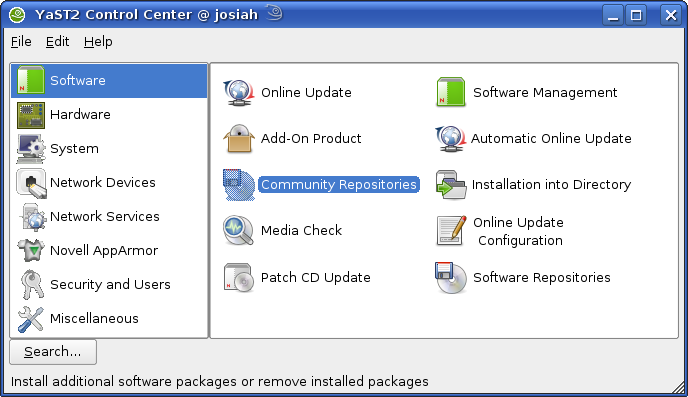Viewport: 688px width, 397px height.
Task: Click the highlighted Community Repositories label
Action: coord(339,185)
